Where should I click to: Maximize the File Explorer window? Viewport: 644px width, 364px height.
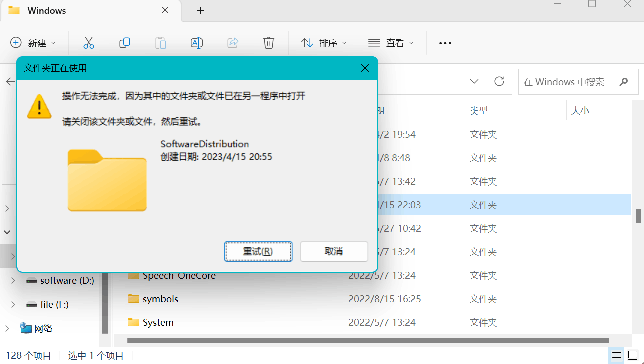coord(592,4)
